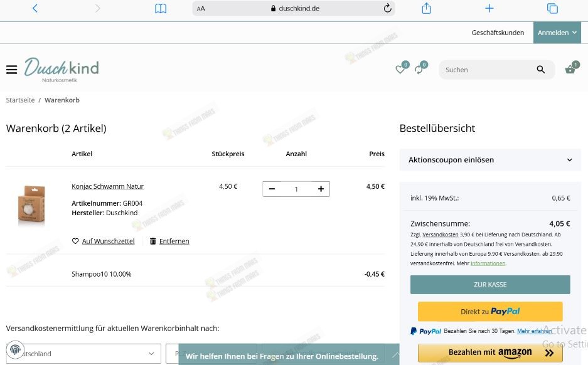
Task: Focus the Suchen search field
Action: click(x=488, y=70)
